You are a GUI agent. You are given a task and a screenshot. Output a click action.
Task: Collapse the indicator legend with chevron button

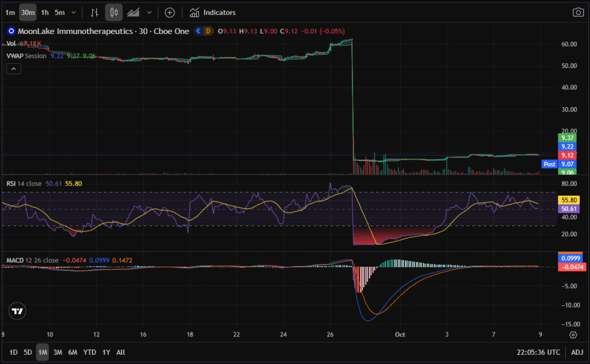pyautogui.click(x=14, y=69)
